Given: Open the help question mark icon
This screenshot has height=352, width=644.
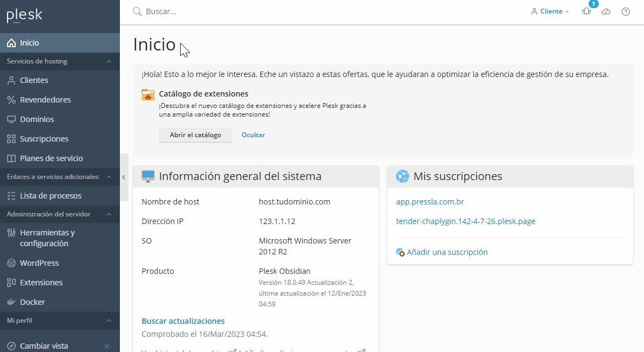Looking at the screenshot, I should tap(626, 11).
